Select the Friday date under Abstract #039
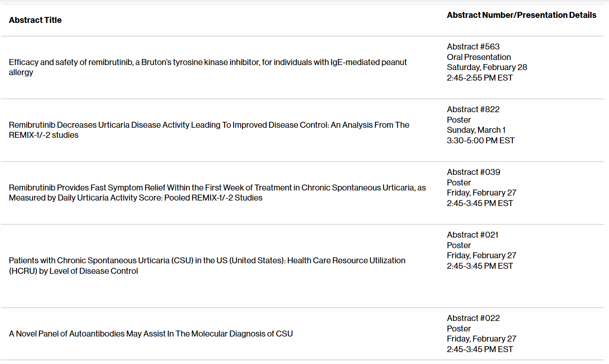 (x=482, y=193)
